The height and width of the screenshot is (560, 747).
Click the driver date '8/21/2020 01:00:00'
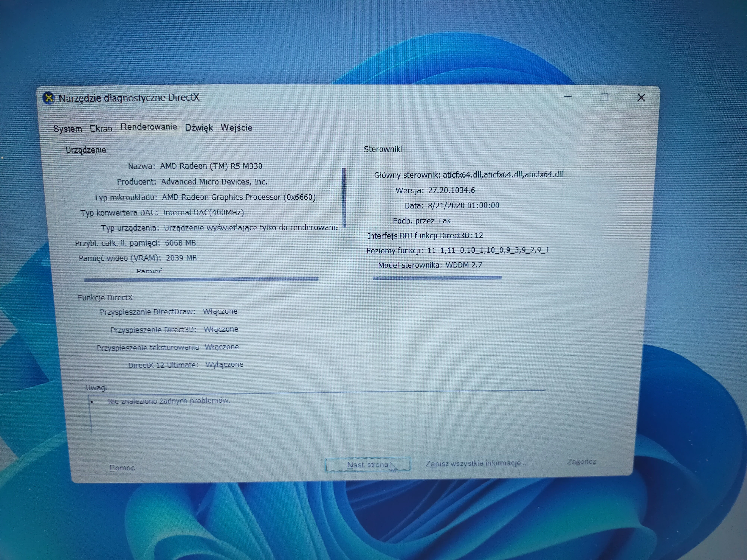[x=463, y=205]
